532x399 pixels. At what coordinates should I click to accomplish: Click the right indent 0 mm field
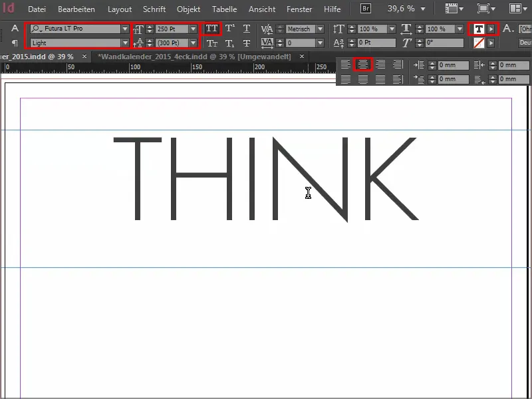(x=513, y=65)
